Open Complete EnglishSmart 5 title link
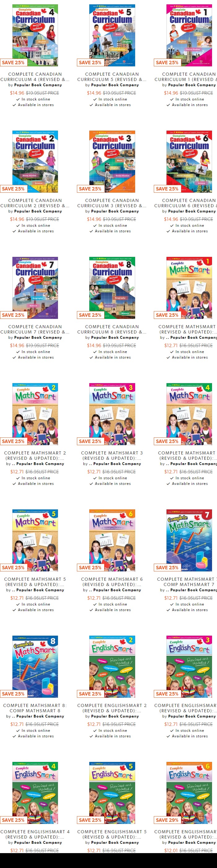This screenshot has width=217, height=868. click(112, 834)
